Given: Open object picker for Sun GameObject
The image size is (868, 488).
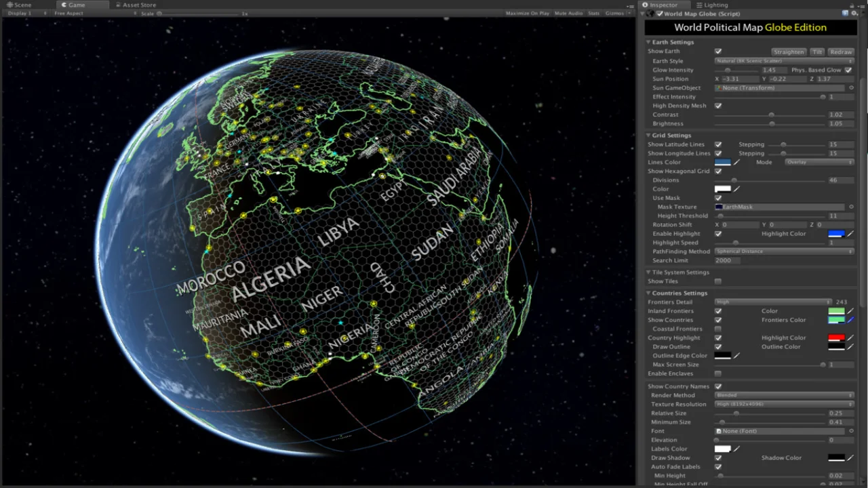Looking at the screenshot, I should coord(851,88).
